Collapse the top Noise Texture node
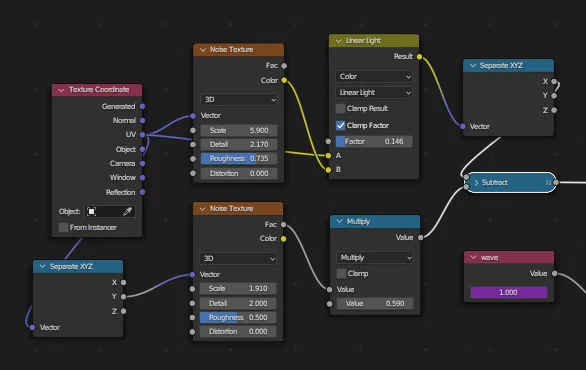The height and width of the screenshot is (370, 586). (203, 50)
